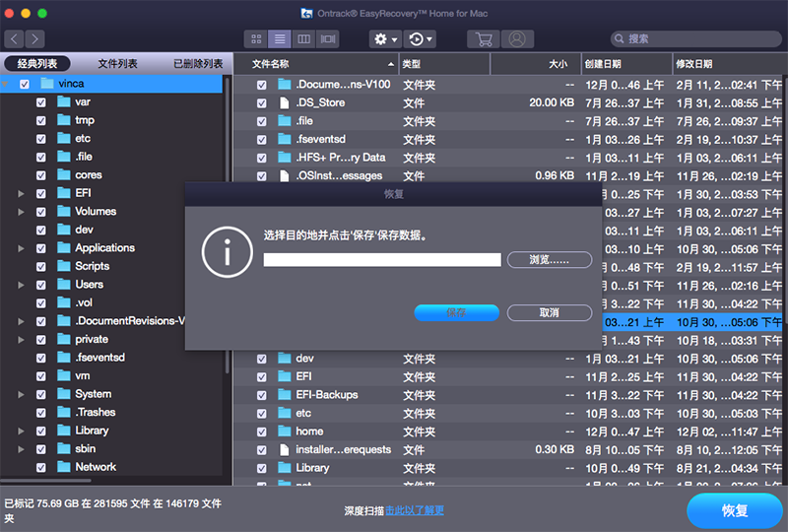The height and width of the screenshot is (532, 788).
Task: Go back with the left arrow button
Action: [x=14, y=38]
